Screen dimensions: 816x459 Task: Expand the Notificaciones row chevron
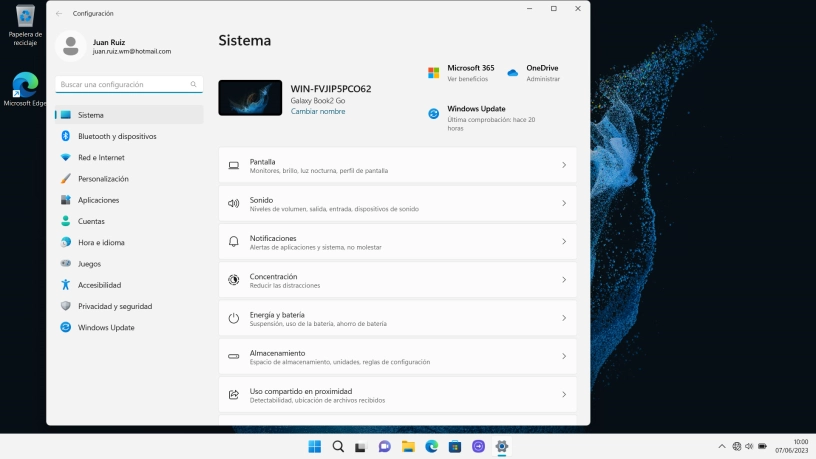pos(564,241)
